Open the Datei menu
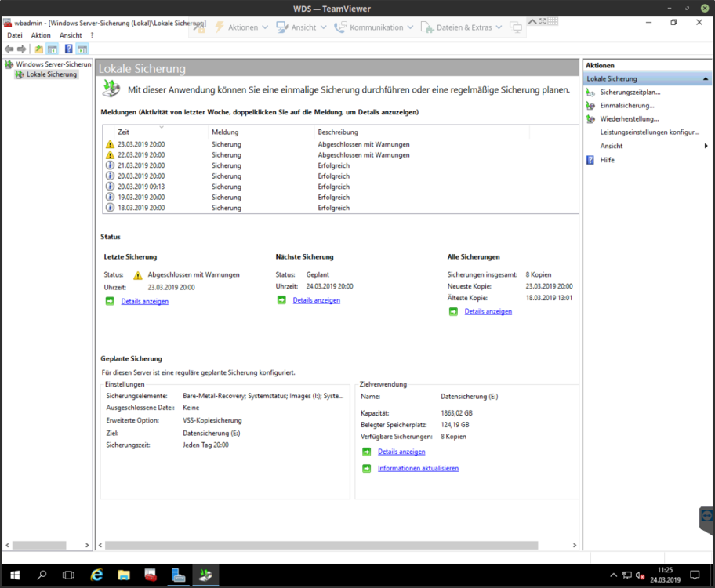The height and width of the screenshot is (588, 715). [x=15, y=35]
